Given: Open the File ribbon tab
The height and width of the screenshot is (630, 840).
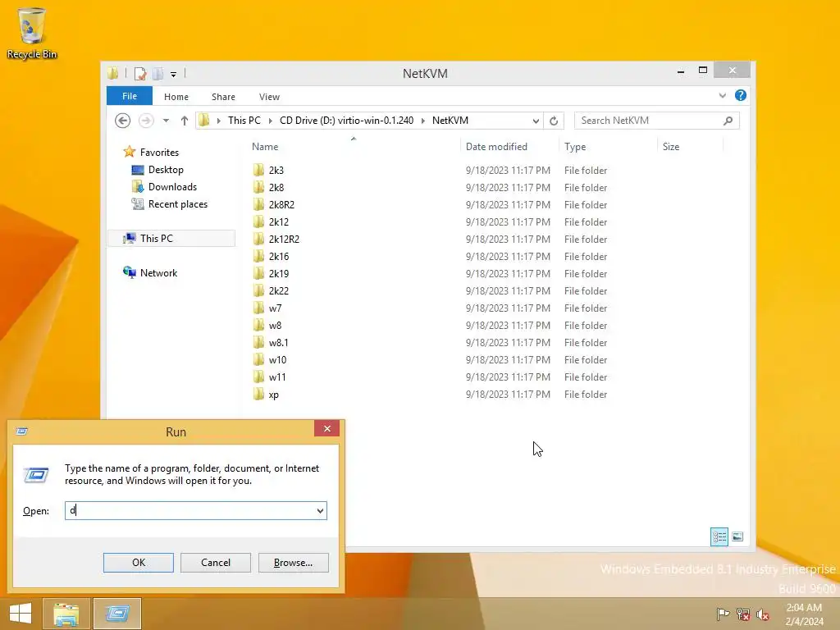Looking at the screenshot, I should [130, 96].
